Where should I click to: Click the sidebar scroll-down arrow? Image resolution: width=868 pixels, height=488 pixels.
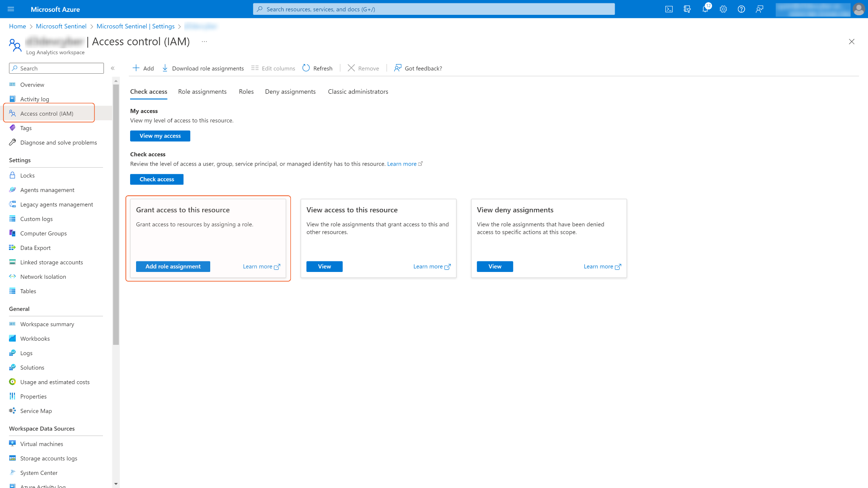coord(116,484)
